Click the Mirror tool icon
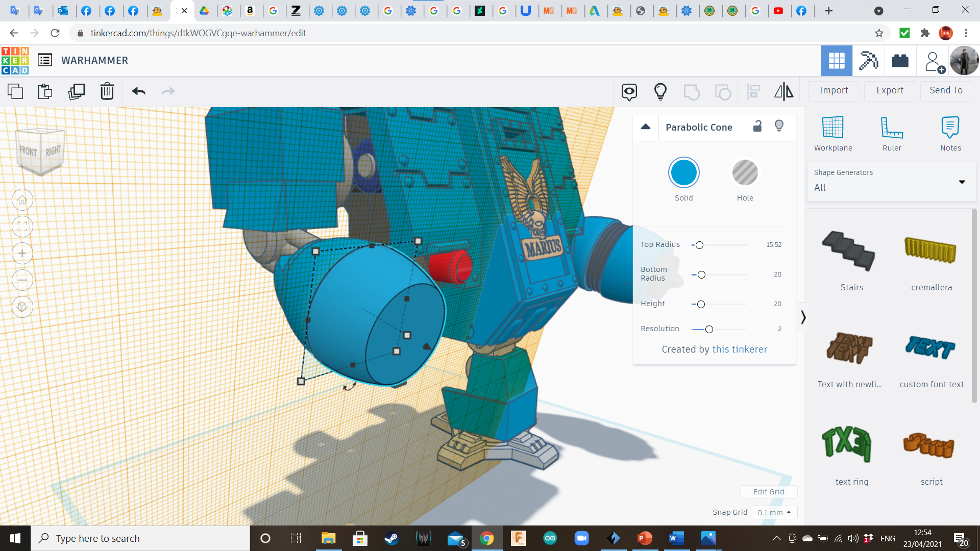 [x=783, y=91]
